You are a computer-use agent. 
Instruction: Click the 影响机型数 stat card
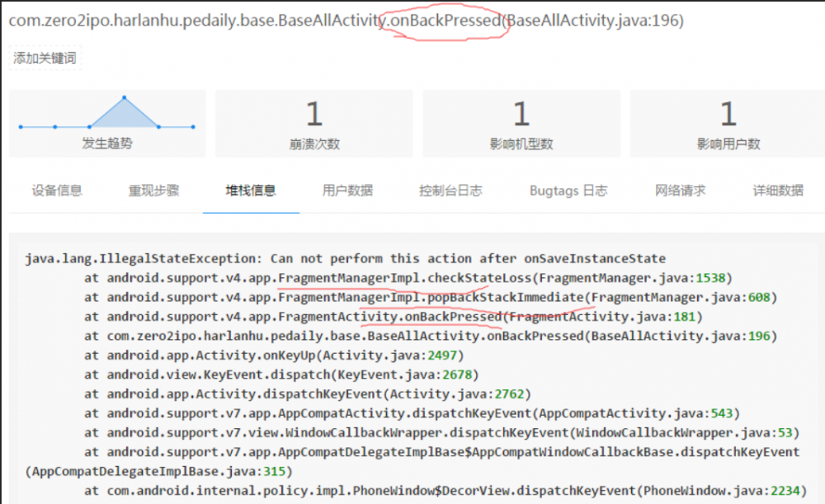click(521, 124)
